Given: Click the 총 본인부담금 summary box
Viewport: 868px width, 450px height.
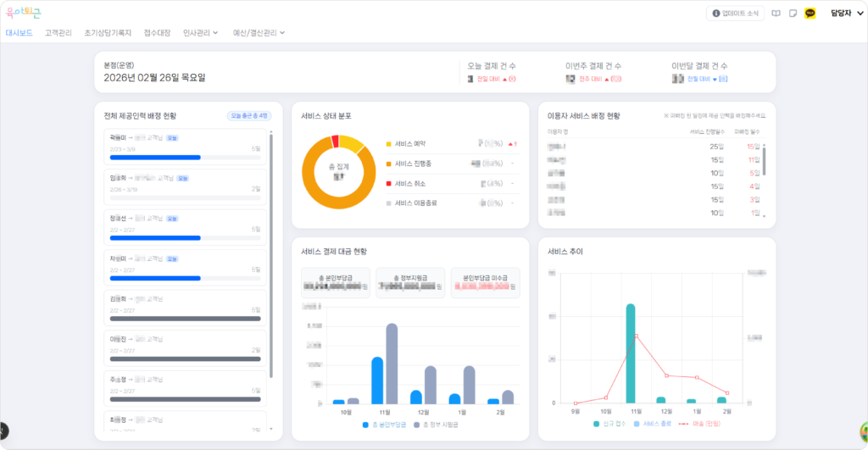Looking at the screenshot, I should tap(336, 283).
